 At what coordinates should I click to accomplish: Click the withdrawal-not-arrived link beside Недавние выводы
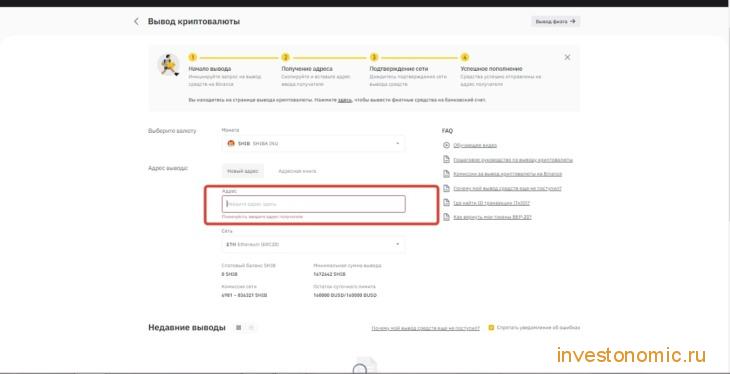[x=425, y=328]
